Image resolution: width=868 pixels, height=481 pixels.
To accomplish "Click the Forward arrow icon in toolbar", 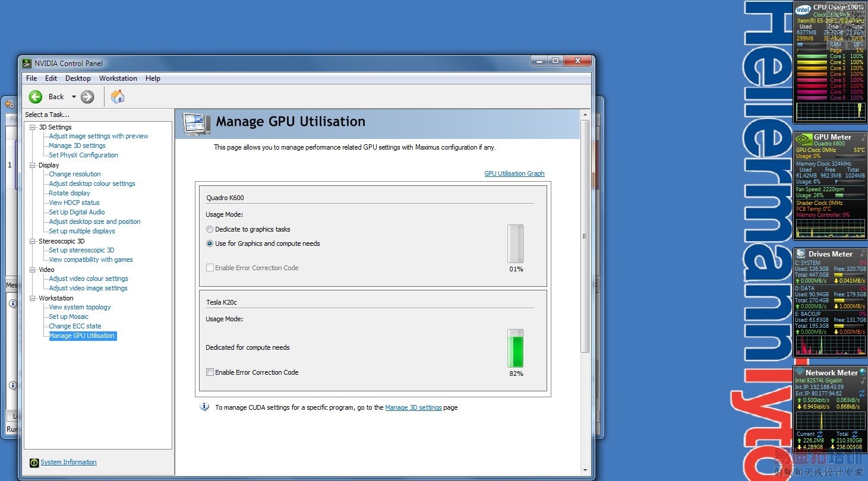I will click(87, 97).
